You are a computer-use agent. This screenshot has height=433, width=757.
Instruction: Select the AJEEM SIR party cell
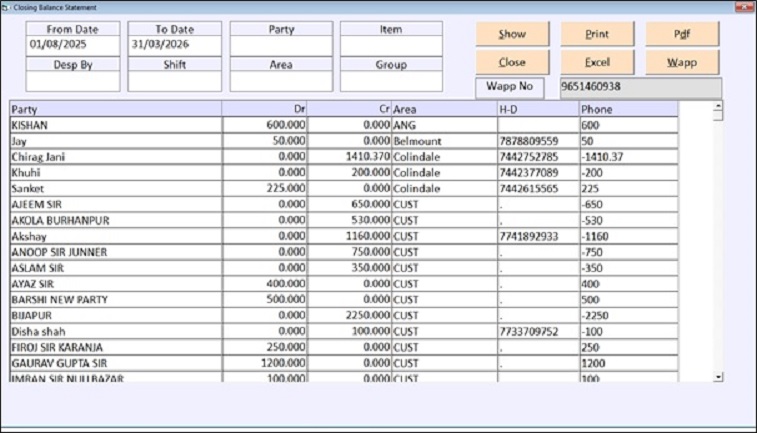[116, 204]
